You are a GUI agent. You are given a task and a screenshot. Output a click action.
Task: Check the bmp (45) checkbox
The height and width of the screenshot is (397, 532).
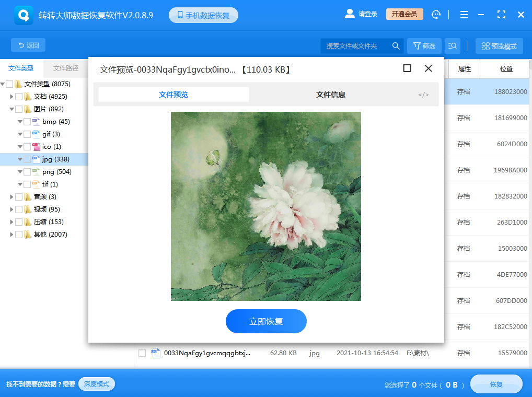click(27, 121)
